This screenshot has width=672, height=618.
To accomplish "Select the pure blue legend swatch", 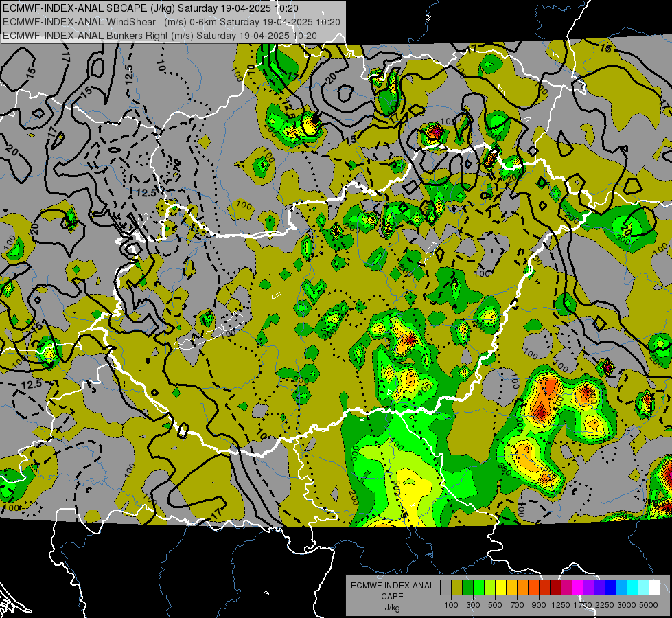I will click(x=611, y=588).
